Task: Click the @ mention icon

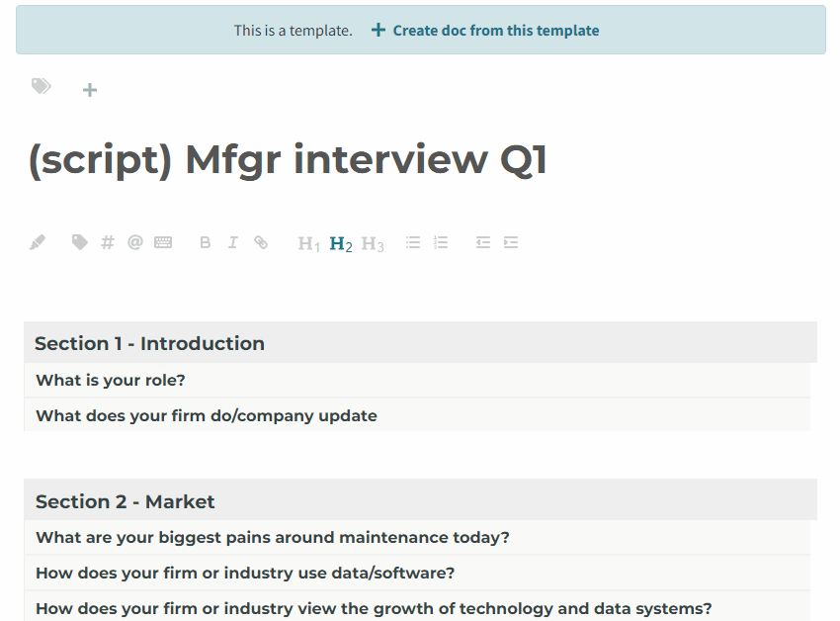Action: (x=135, y=242)
